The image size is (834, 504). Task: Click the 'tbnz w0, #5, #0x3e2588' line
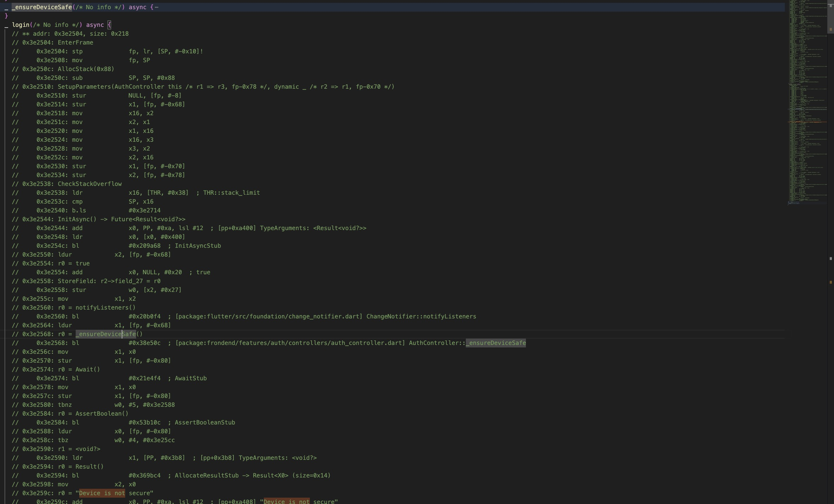click(93, 405)
